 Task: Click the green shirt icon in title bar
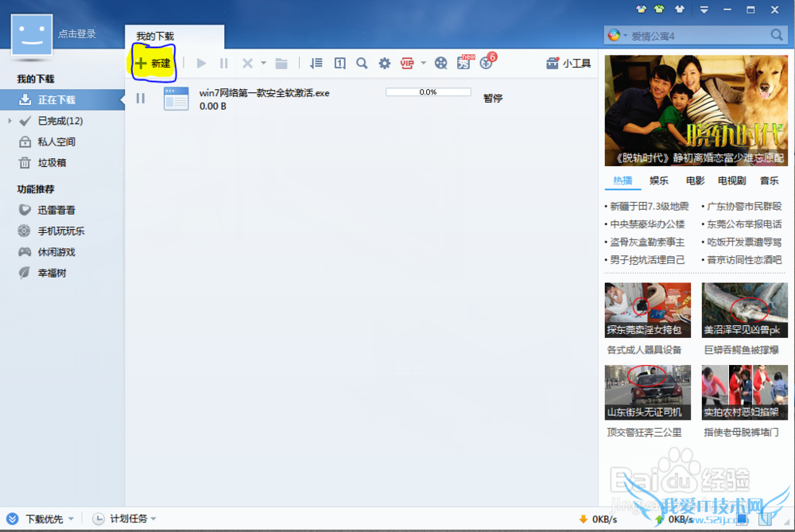point(659,9)
